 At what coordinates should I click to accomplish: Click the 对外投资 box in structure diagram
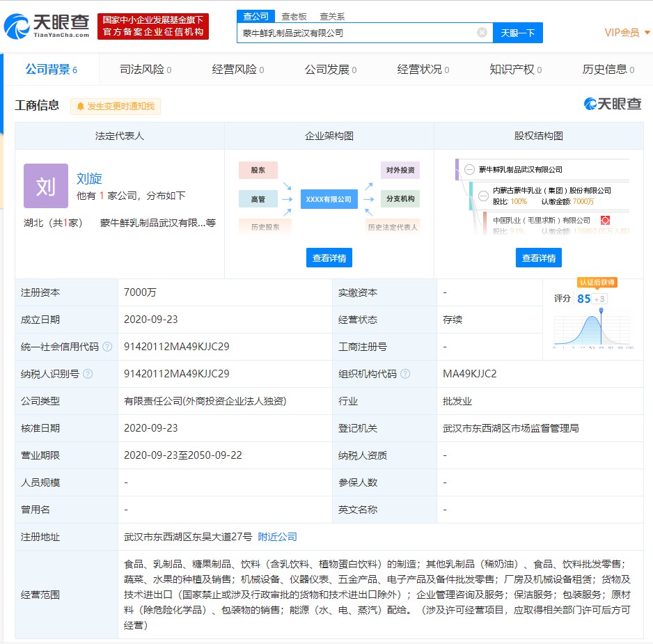400,170
